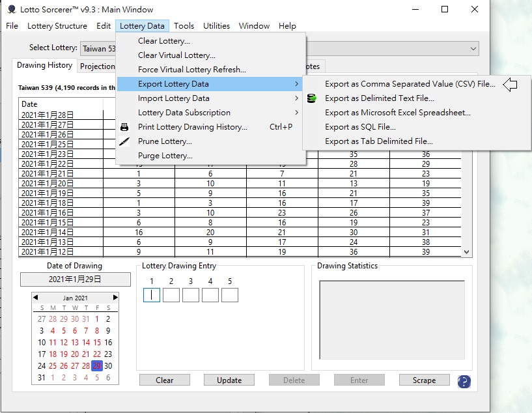Select January 15 in the calendar
This screenshot has width=532, height=413.
tap(97, 343)
